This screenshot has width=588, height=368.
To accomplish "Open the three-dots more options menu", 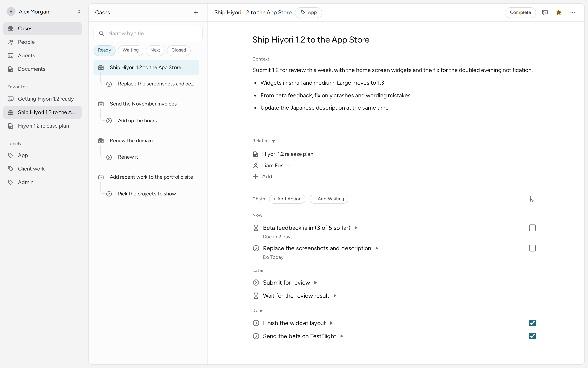I will pyautogui.click(x=572, y=12).
